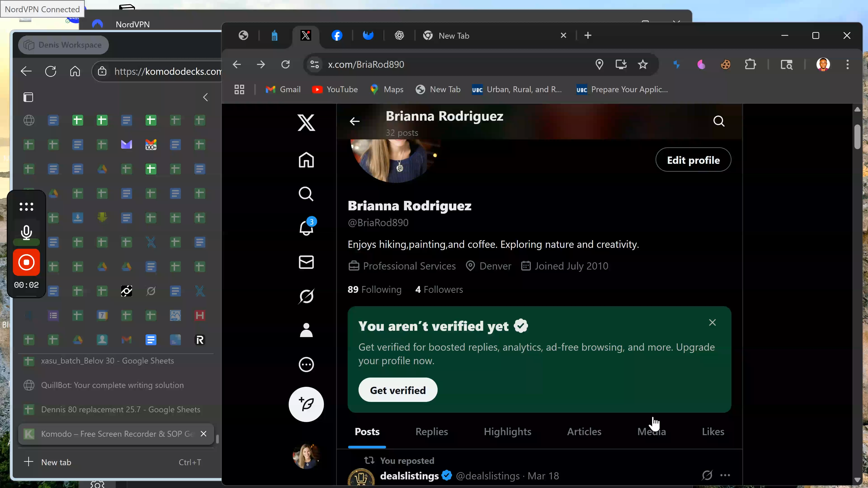Open the More circle menu in X sidebar
868x488 pixels.
coord(306,364)
